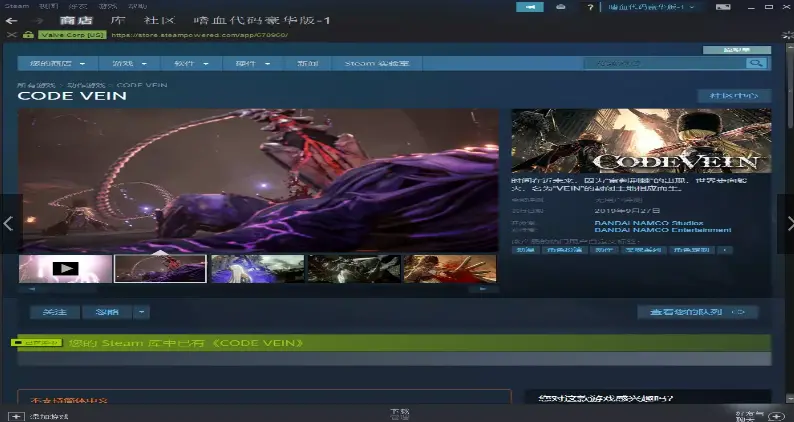
Task: Expand the 游戏 store dropdown
Action: tap(129, 63)
